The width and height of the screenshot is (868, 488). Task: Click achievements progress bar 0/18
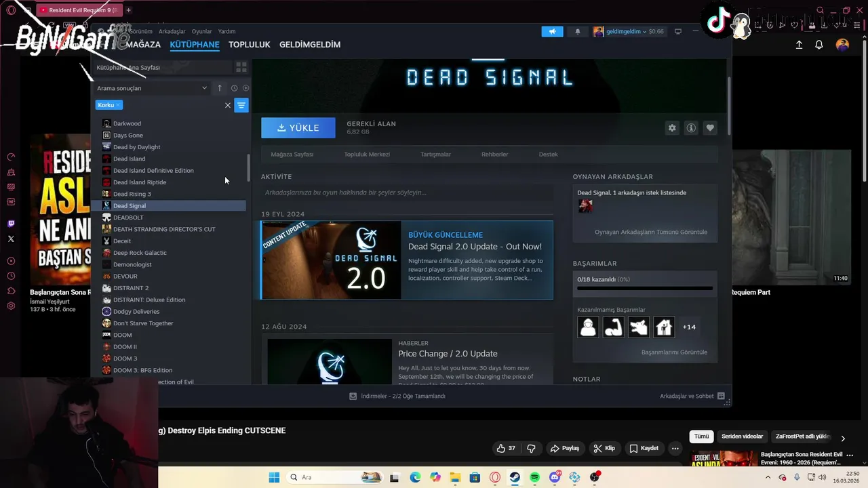point(645,288)
